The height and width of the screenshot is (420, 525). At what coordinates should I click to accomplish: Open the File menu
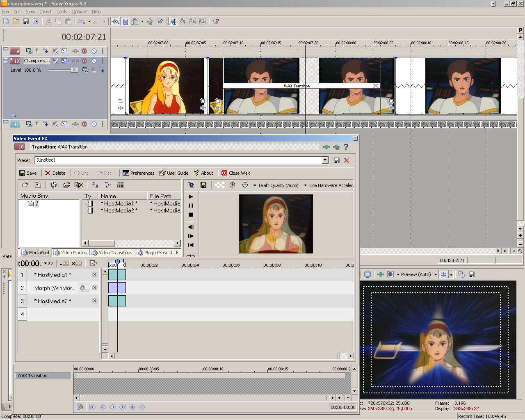tap(5, 11)
